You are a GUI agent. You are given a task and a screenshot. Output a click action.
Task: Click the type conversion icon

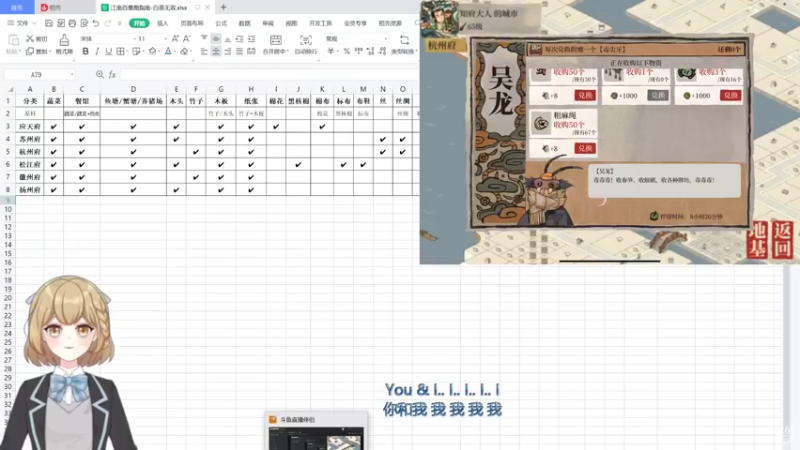(404, 40)
